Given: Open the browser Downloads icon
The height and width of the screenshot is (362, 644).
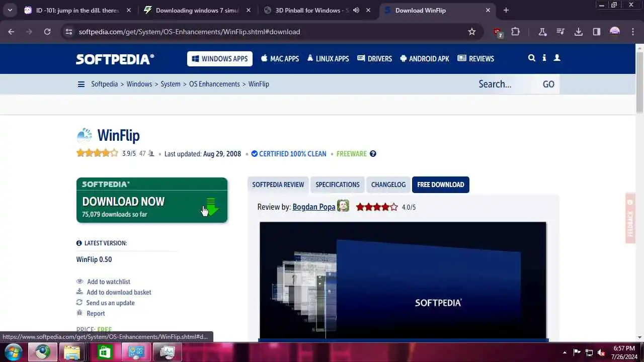Looking at the screenshot, I should coord(579,32).
